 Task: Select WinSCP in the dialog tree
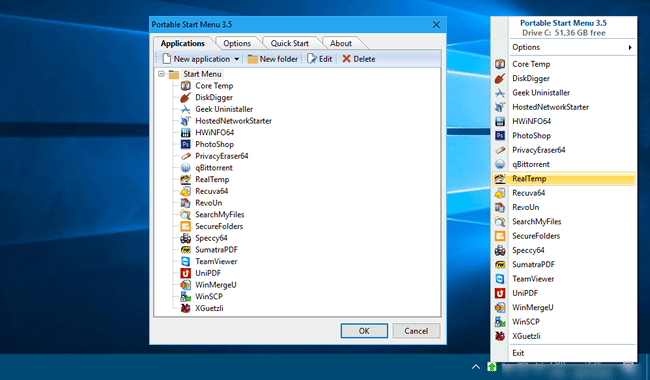coord(209,297)
